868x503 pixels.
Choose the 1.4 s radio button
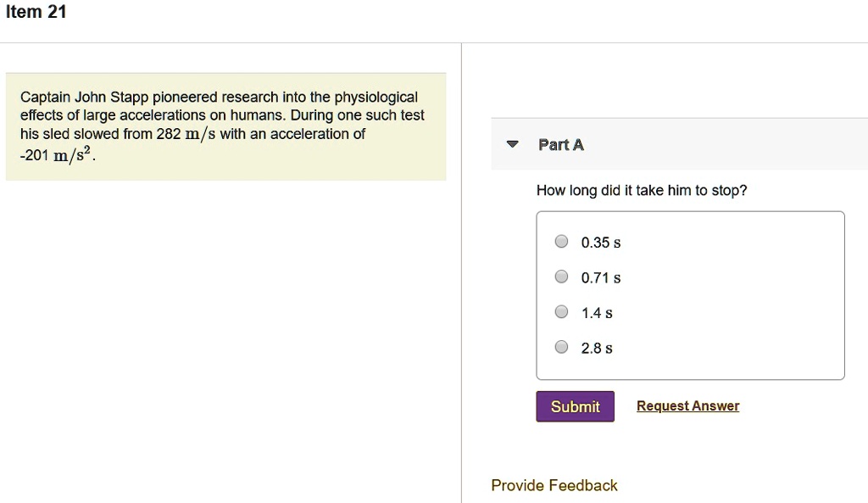(x=561, y=311)
